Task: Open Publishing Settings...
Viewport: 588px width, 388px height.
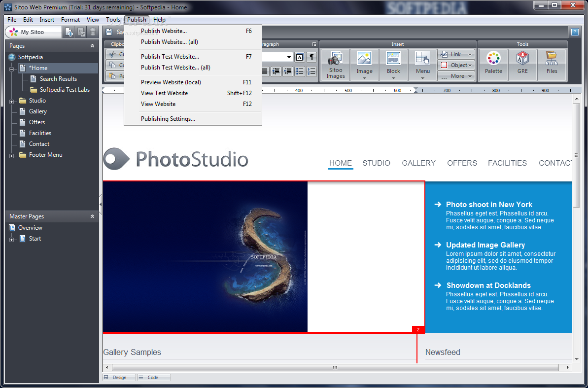Action: [193, 119]
